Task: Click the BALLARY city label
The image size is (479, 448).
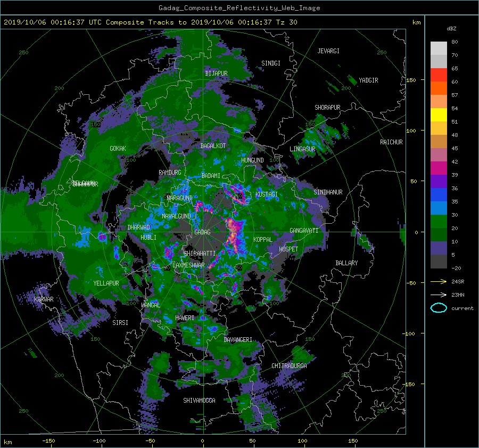Action: click(346, 263)
